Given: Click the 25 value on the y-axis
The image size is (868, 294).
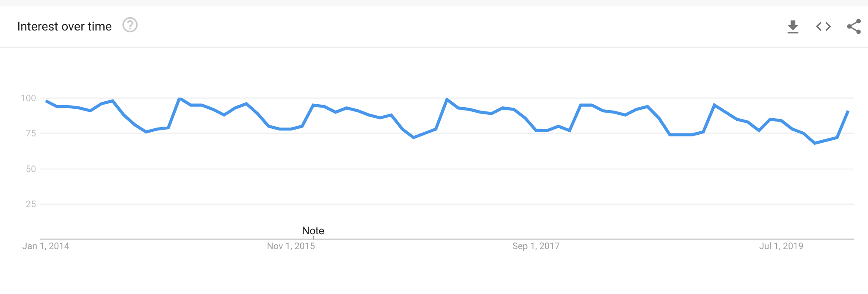Looking at the screenshot, I should click(x=30, y=204).
